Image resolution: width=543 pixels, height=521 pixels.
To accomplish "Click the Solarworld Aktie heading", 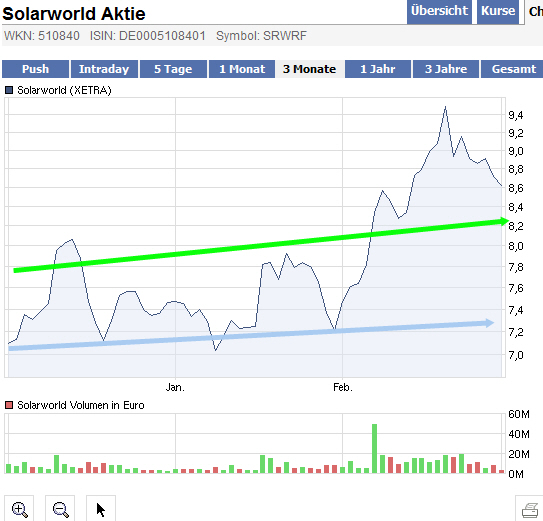I will pyautogui.click(x=74, y=14).
